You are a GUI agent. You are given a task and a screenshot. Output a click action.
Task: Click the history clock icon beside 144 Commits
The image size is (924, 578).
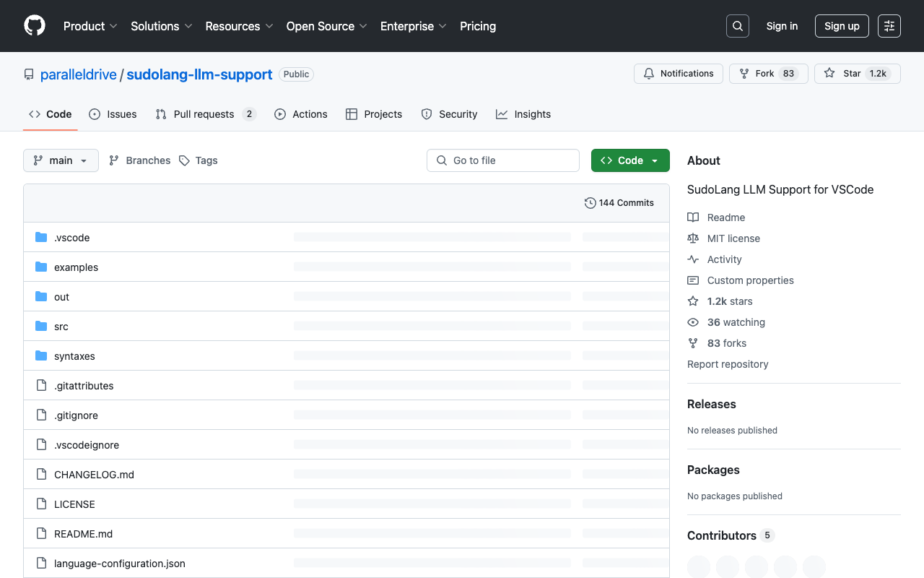[590, 203]
